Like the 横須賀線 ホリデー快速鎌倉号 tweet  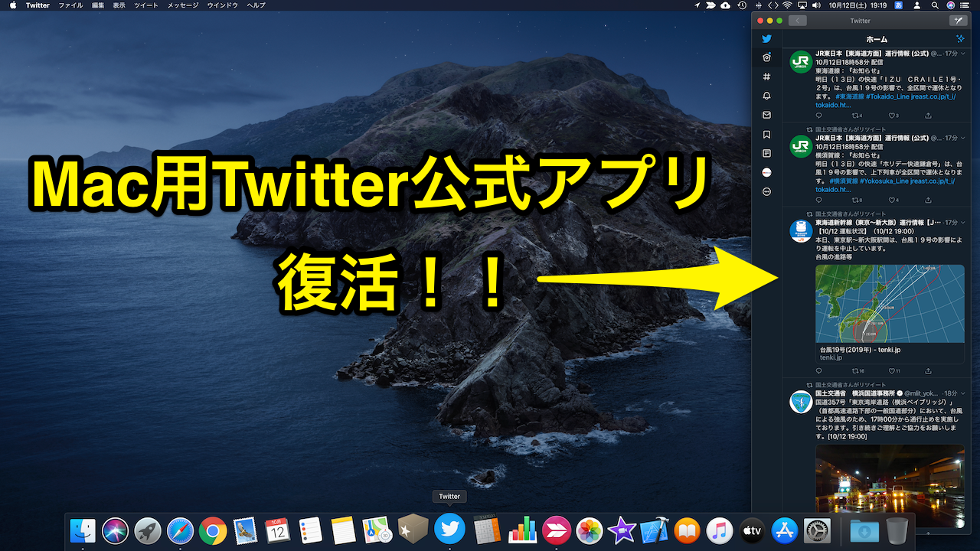click(893, 201)
